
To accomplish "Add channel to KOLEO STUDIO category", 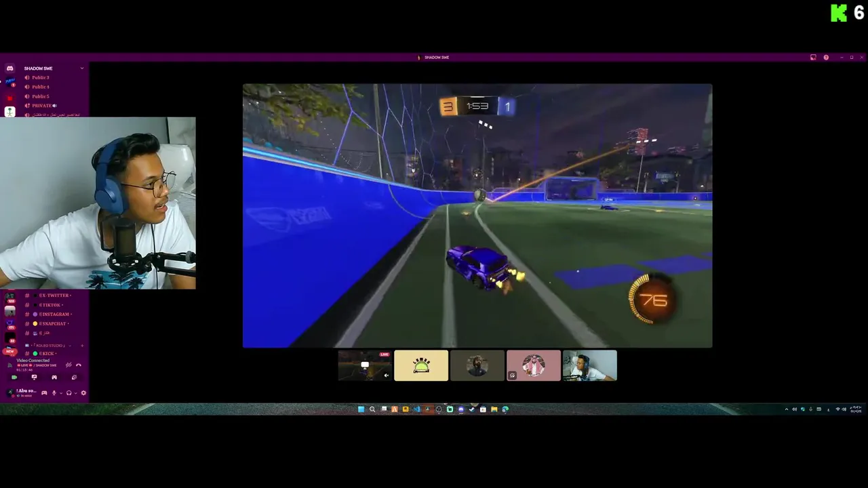I will 82,346.
